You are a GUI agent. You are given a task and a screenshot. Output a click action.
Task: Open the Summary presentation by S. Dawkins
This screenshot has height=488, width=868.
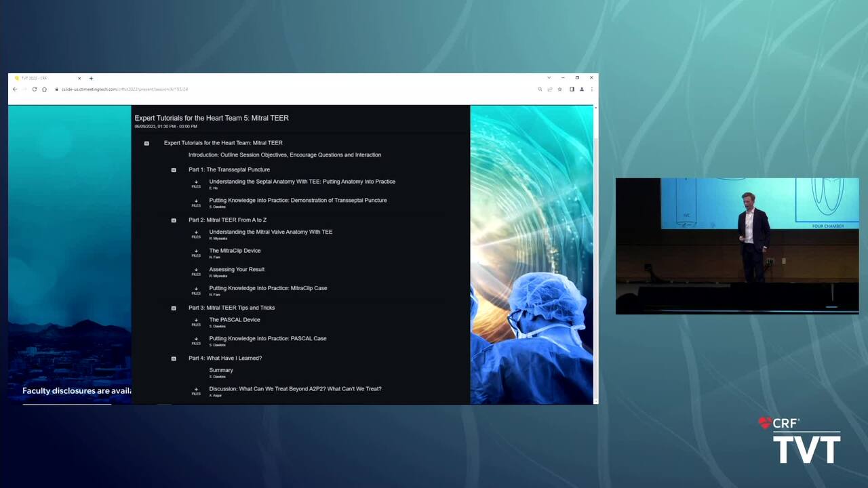[x=221, y=370]
